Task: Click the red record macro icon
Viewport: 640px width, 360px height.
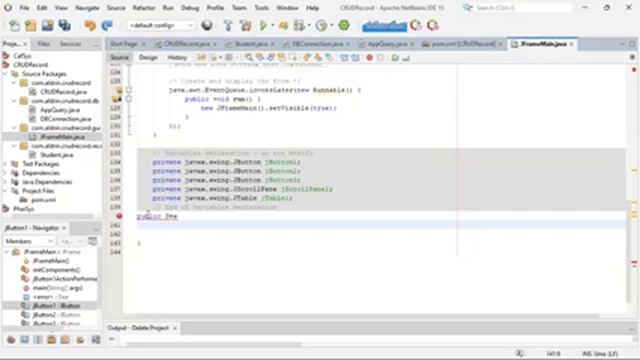Action: 369,58
